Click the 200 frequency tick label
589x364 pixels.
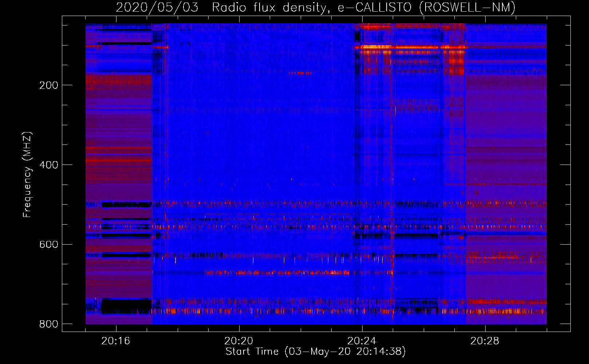49,85
